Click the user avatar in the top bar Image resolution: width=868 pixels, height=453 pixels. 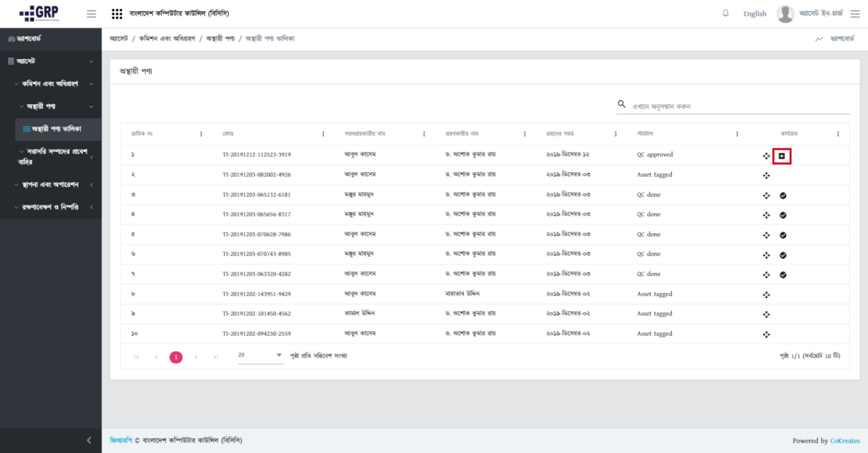785,14
